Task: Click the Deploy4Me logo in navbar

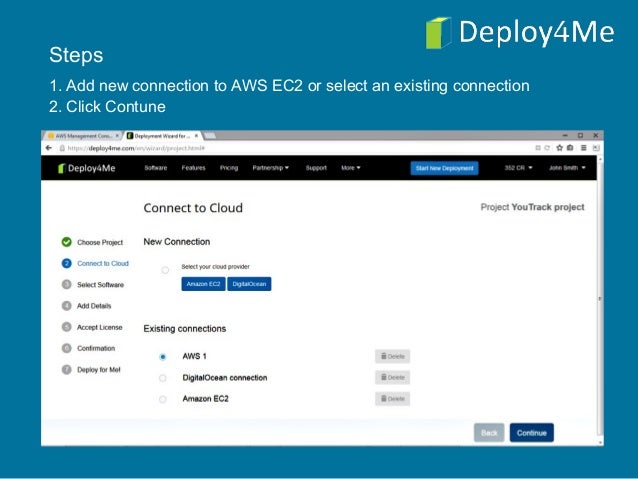Action: pyautogui.click(x=87, y=168)
